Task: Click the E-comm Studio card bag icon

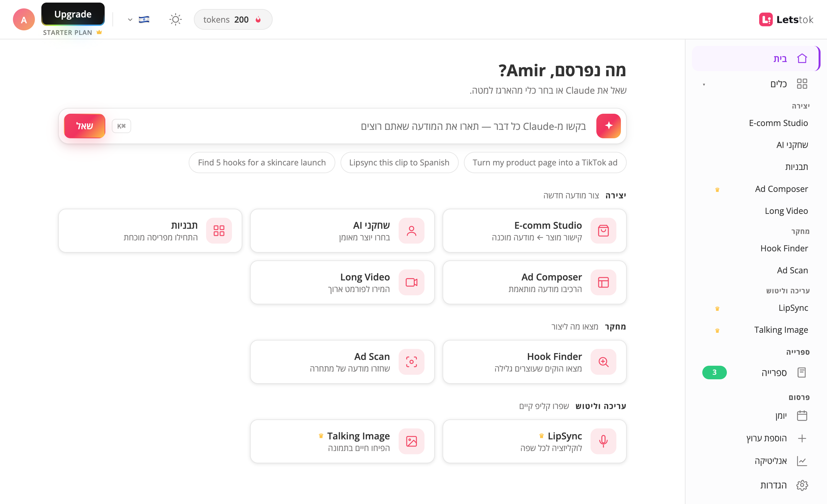Action: [603, 231]
